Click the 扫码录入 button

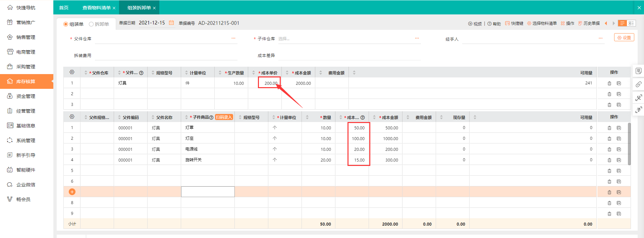pos(224,117)
